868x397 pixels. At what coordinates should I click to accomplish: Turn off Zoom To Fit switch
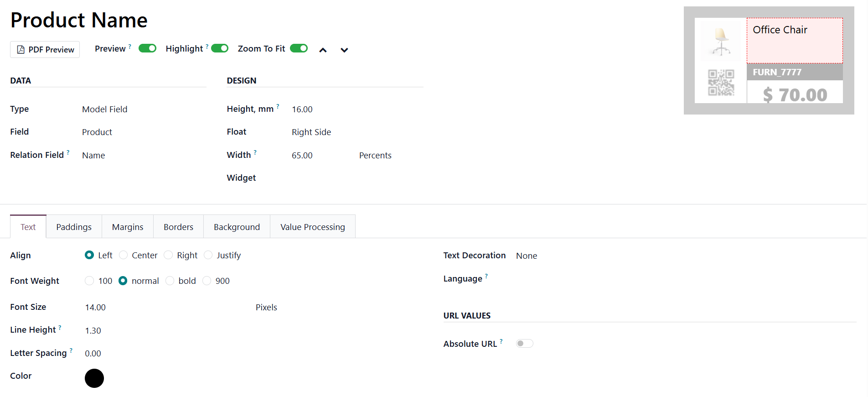[299, 48]
